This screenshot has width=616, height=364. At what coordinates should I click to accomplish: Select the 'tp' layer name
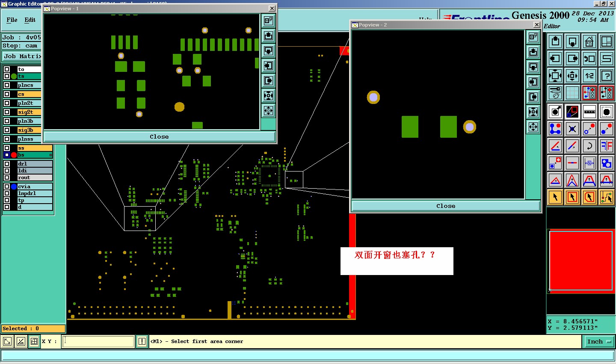(35, 200)
